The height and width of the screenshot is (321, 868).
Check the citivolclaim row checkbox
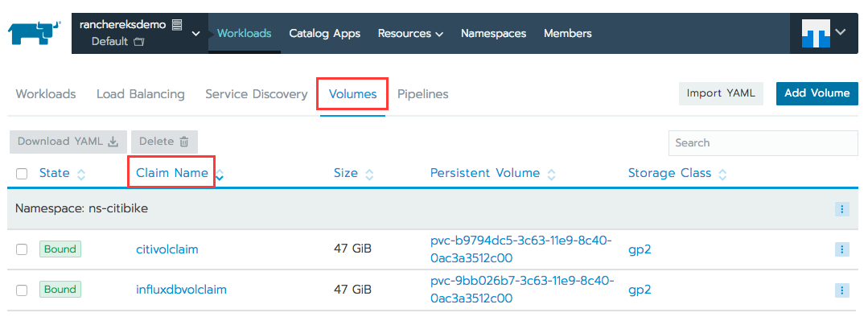tap(22, 249)
